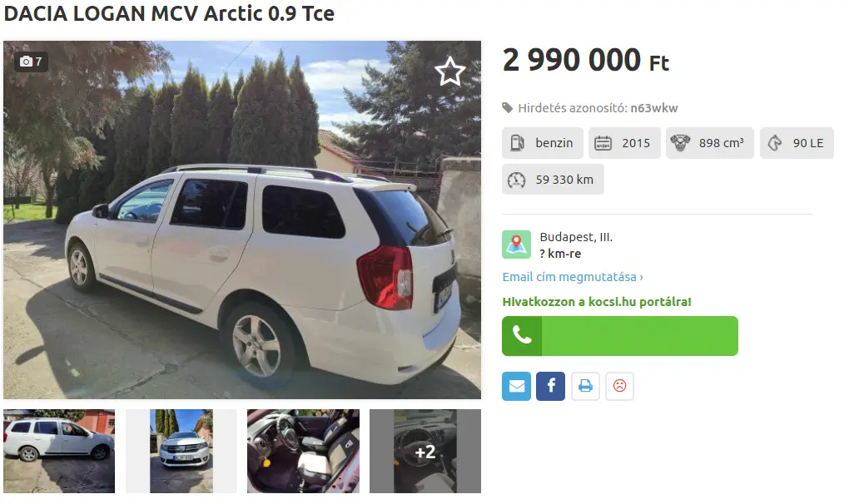Click the benzin fuel type tag
This screenshot has height=504, width=849.
click(543, 143)
